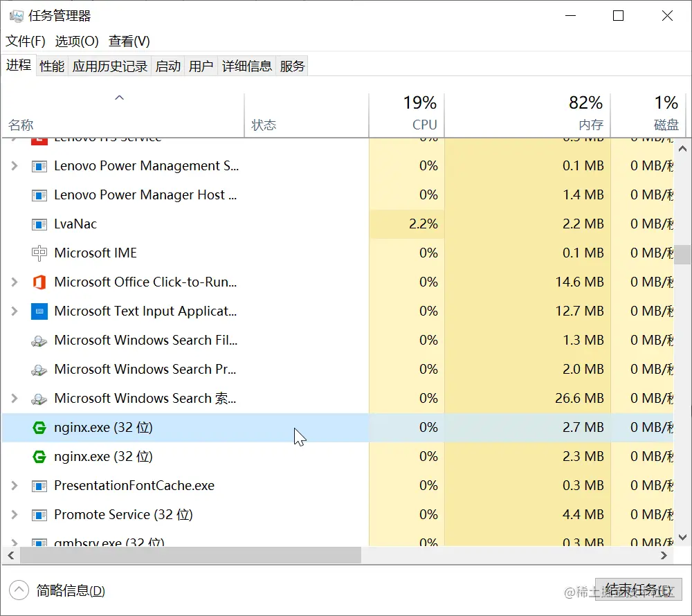The image size is (692, 616).
Task: Open the 查看(V) menu
Action: [x=129, y=41]
